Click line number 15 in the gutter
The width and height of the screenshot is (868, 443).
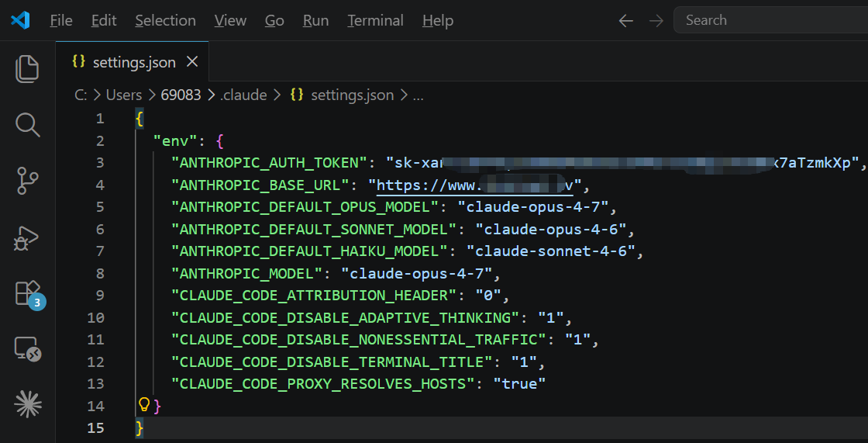[x=96, y=428]
